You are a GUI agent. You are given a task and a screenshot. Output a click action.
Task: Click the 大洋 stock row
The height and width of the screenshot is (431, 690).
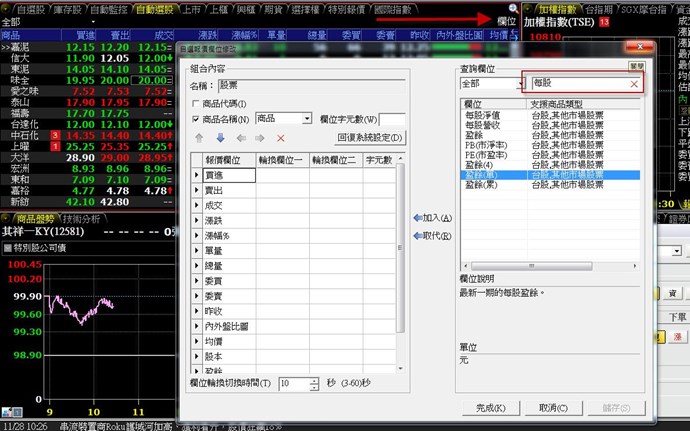point(87,157)
